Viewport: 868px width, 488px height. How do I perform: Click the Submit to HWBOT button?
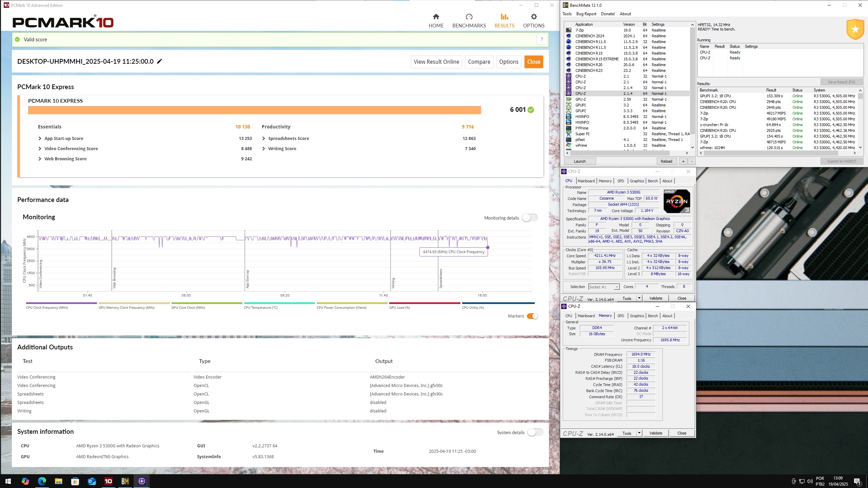[842, 161]
